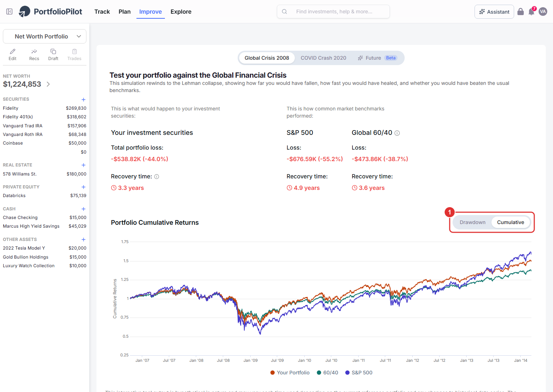This screenshot has height=392, width=553.
Task: Open the Improve menu
Action: (x=150, y=12)
